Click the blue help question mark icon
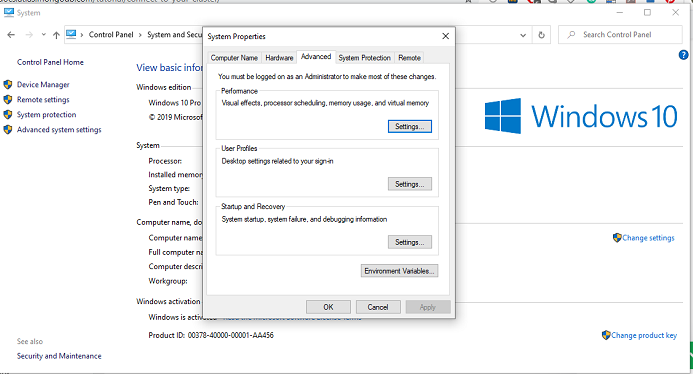Viewport: 693px width, 374px height. click(x=683, y=55)
